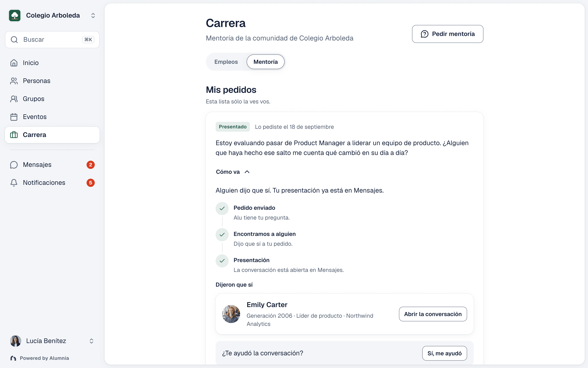The height and width of the screenshot is (368, 588).
Task: Click the Pedido enviado check icon
Action: click(x=222, y=209)
